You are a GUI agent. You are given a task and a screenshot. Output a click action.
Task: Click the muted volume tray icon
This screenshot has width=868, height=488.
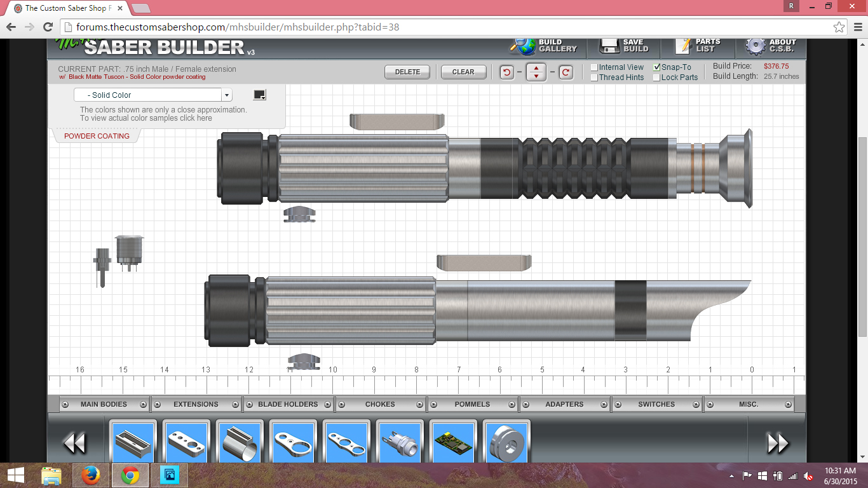808,475
